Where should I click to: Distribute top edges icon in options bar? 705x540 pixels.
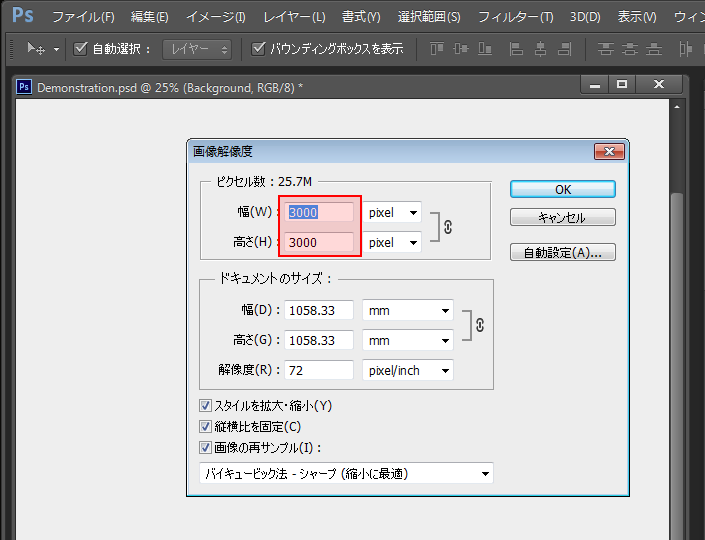[x=606, y=49]
